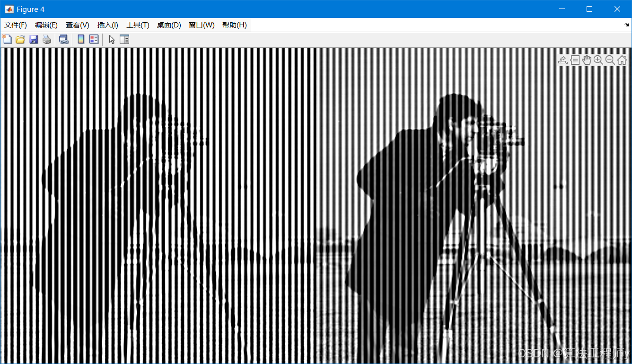The image size is (632, 364).
Task: Open the 帮助(H) menu
Action: tap(234, 25)
